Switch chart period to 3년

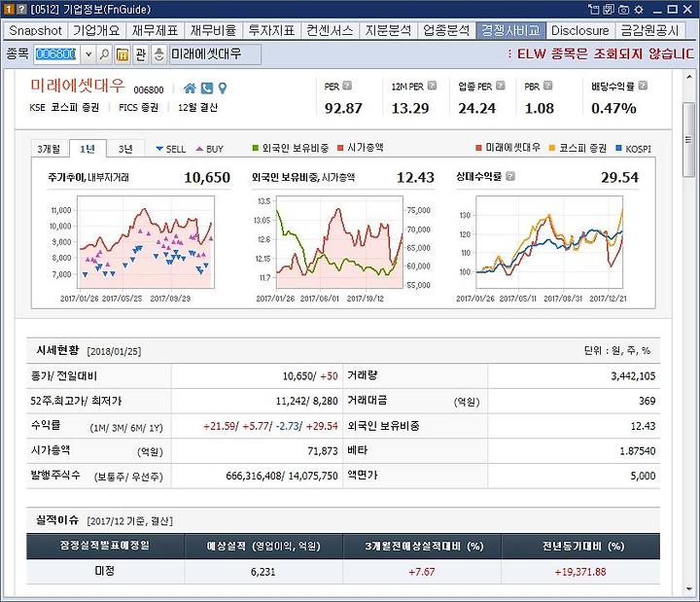[x=125, y=149]
